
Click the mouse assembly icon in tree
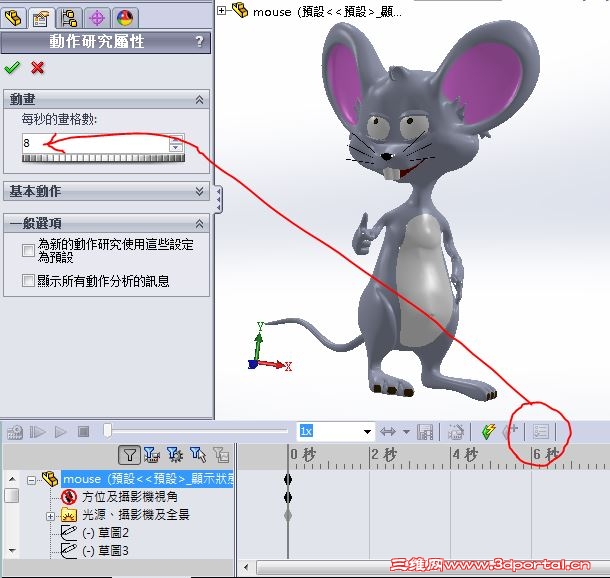[x=50, y=479]
